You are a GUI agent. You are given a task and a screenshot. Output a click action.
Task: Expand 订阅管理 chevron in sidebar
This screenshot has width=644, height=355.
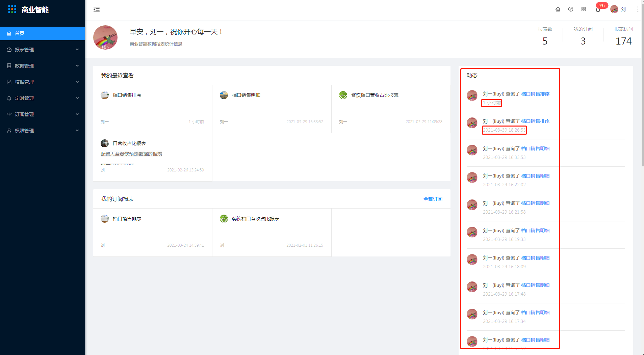77,114
